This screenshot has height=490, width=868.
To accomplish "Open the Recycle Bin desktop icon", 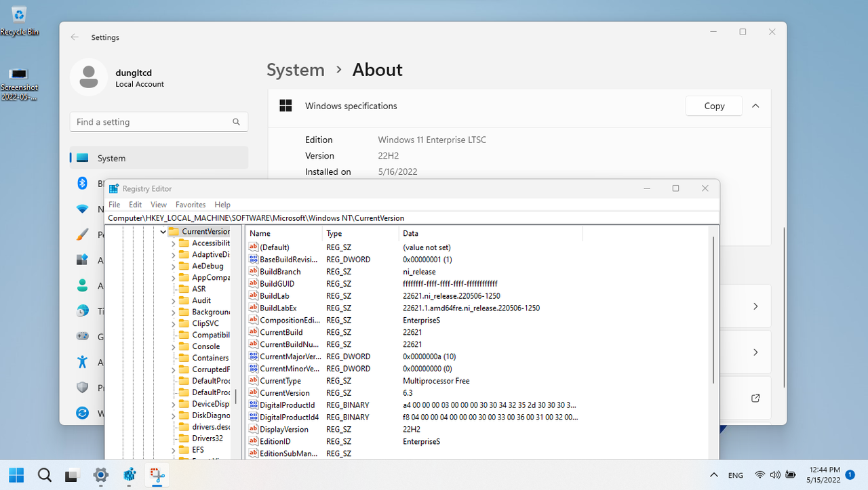I will (19, 20).
